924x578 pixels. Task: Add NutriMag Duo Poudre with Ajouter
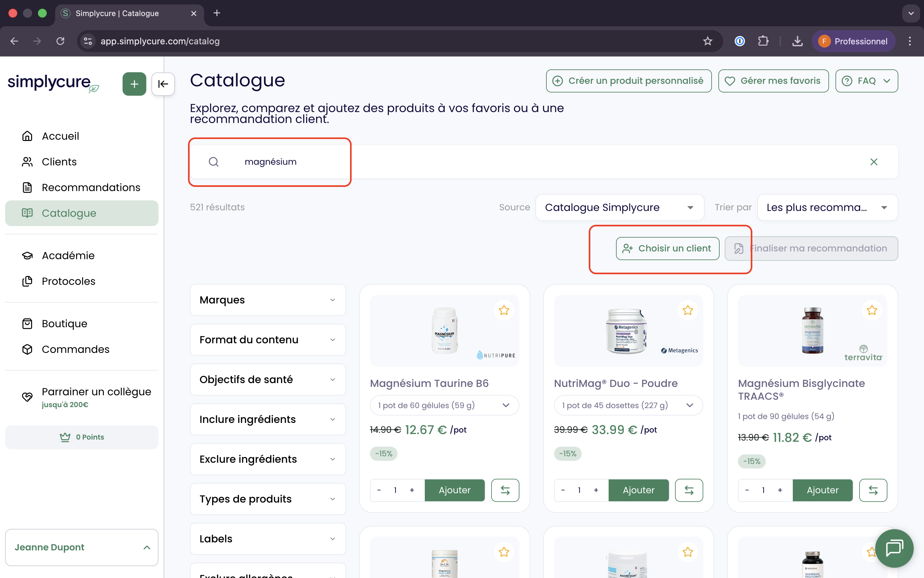coord(638,490)
